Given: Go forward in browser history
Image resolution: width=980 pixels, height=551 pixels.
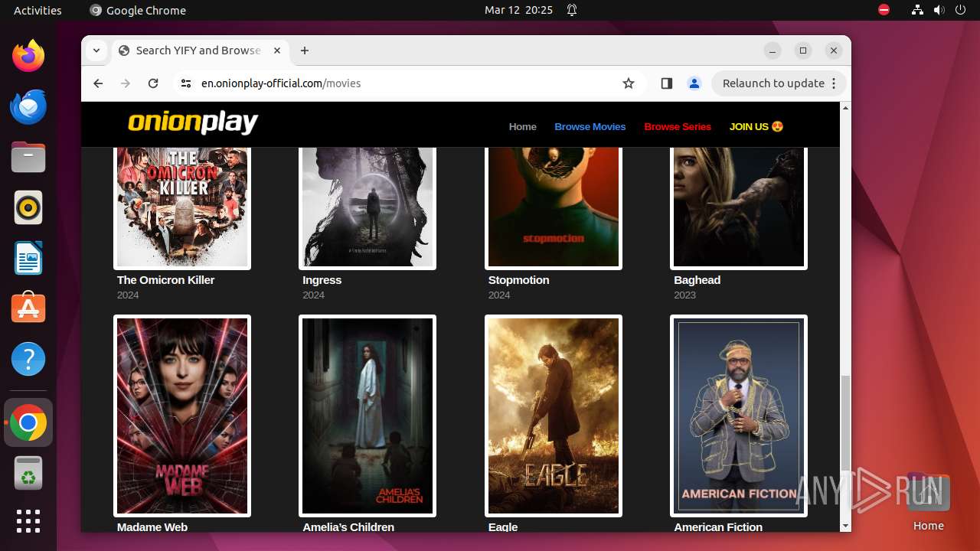Looking at the screenshot, I should [x=126, y=83].
